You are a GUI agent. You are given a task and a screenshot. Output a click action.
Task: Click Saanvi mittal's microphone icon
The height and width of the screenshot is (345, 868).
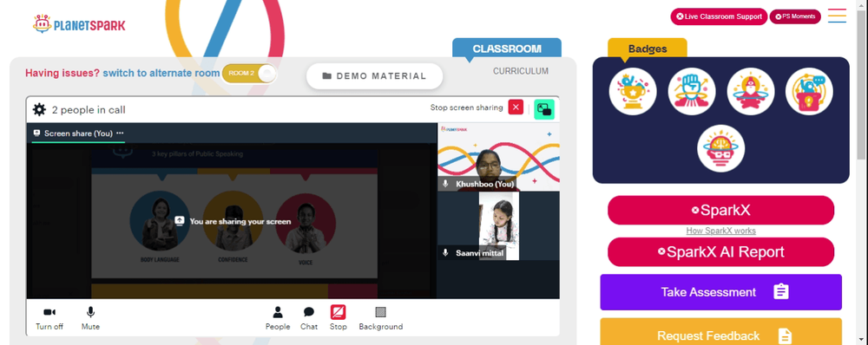(x=445, y=252)
